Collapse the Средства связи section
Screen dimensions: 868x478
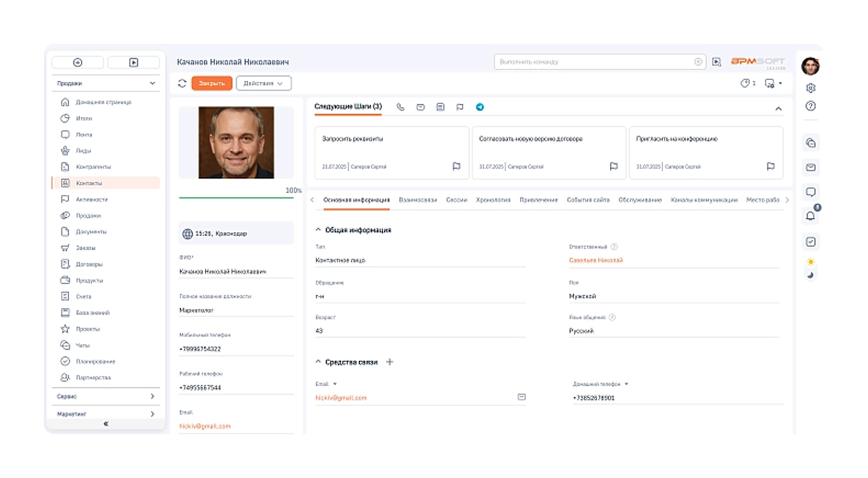tap(318, 362)
